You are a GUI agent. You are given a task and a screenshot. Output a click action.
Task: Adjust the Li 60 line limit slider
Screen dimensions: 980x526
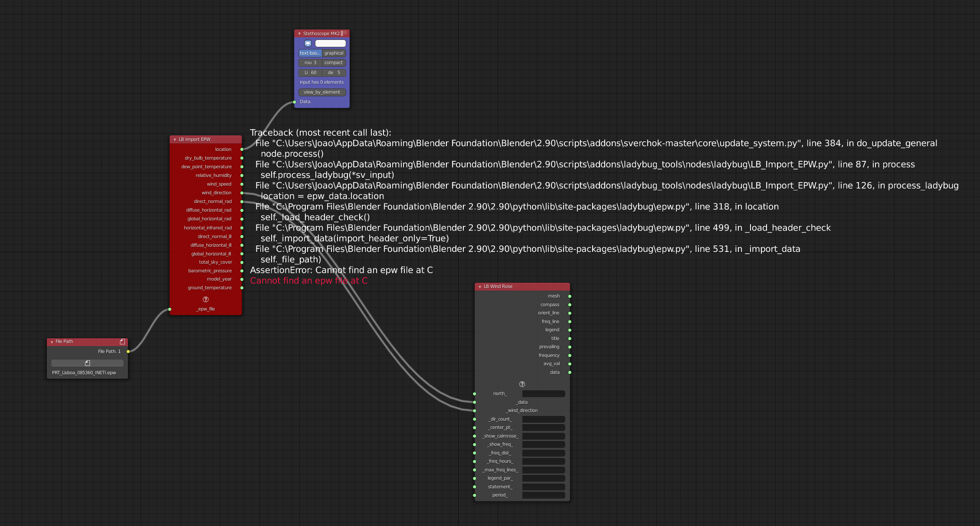point(310,72)
